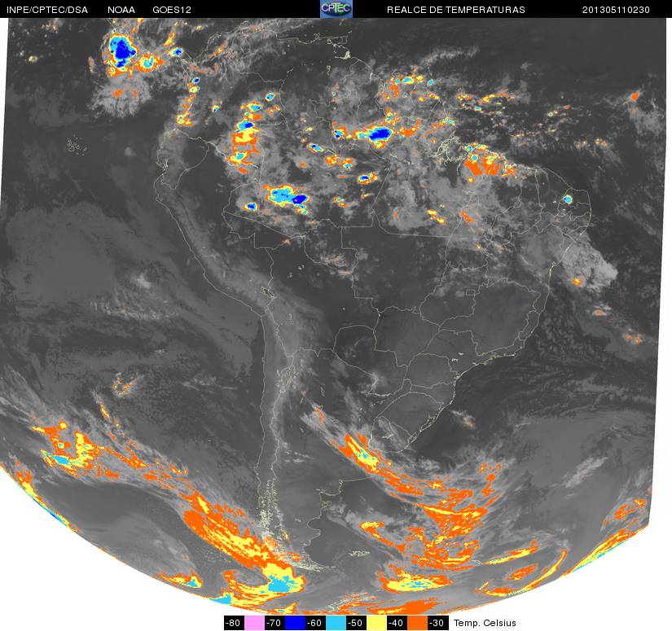Click the -50 legend value

coord(356,623)
